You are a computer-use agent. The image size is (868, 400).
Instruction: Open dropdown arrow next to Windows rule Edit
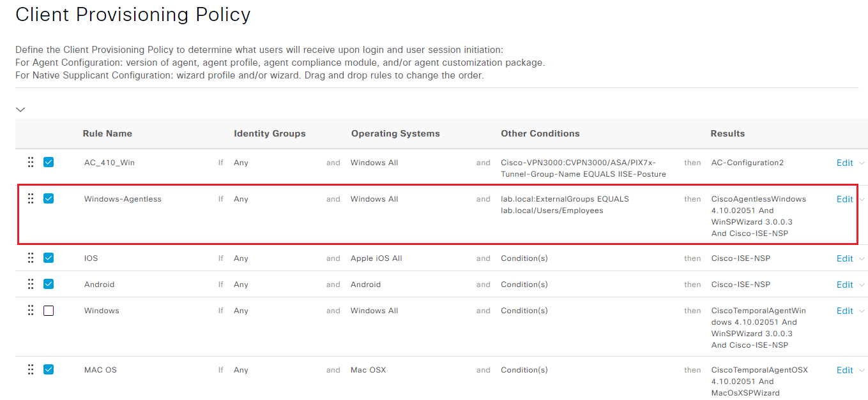pyautogui.click(x=862, y=311)
